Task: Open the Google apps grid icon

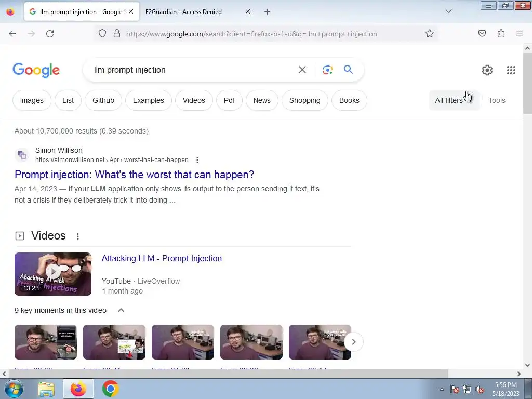Action: [x=511, y=70]
